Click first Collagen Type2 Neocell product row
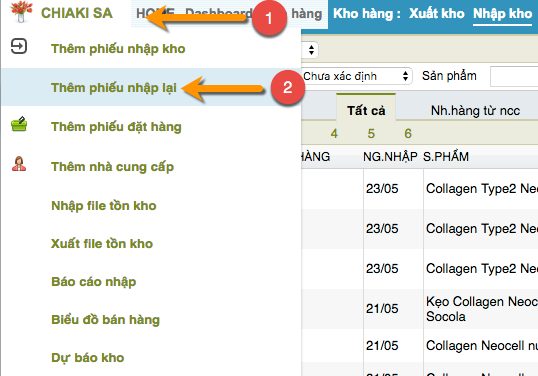Viewport: 538px width, 376px height. click(481, 189)
